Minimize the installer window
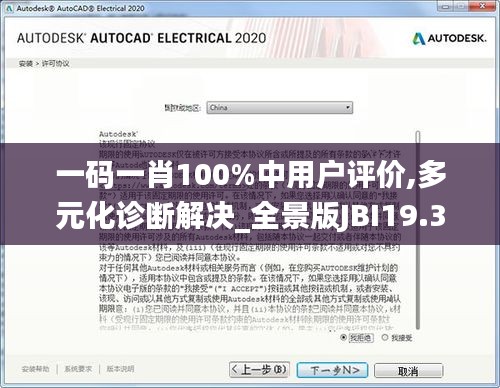 click(x=446, y=6)
